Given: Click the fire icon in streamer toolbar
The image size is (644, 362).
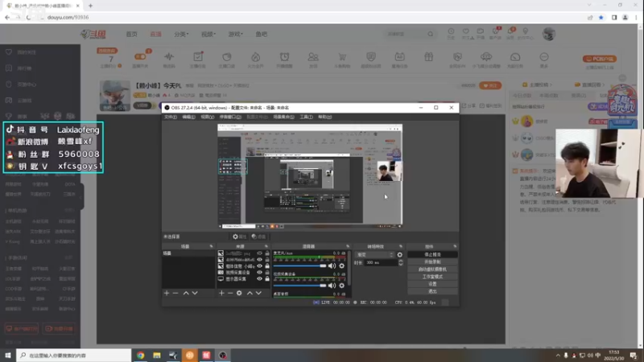Looking at the screenshot, I should (255, 56).
